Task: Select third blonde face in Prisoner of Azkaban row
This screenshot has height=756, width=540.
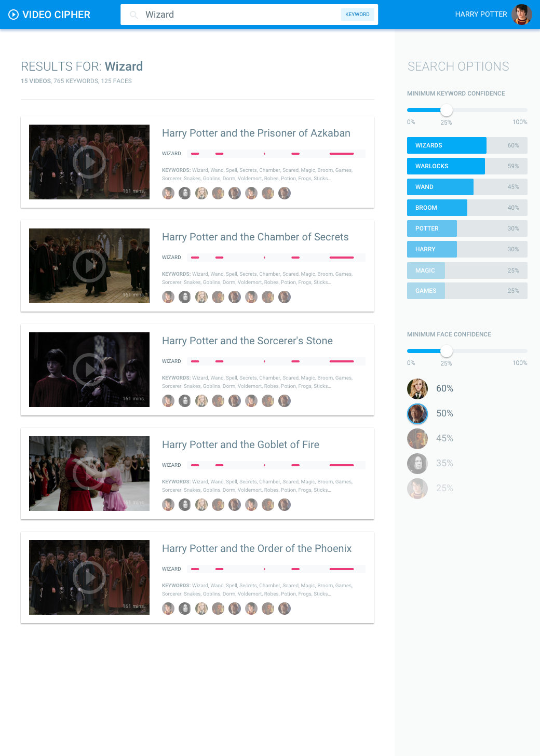Action: [201, 193]
